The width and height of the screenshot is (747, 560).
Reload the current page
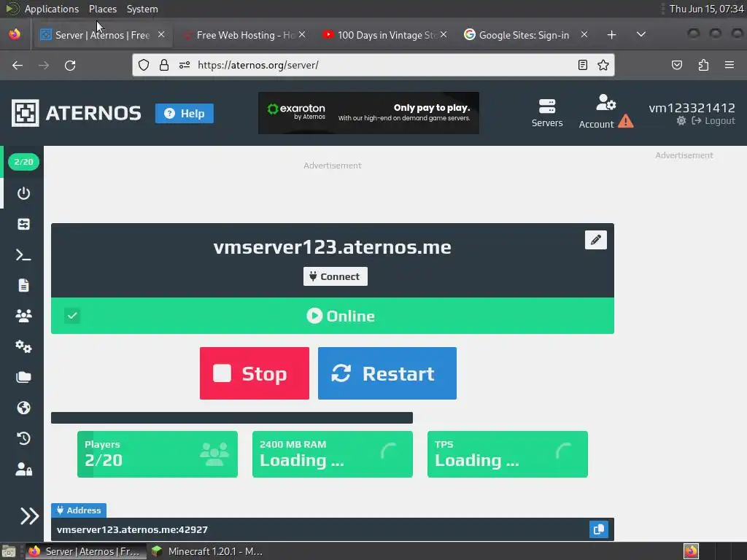70,65
